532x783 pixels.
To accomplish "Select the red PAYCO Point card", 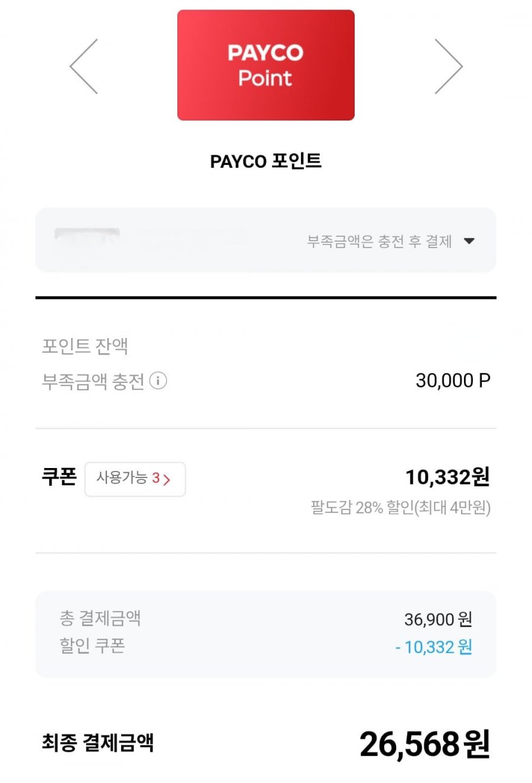I will pyautogui.click(x=266, y=65).
